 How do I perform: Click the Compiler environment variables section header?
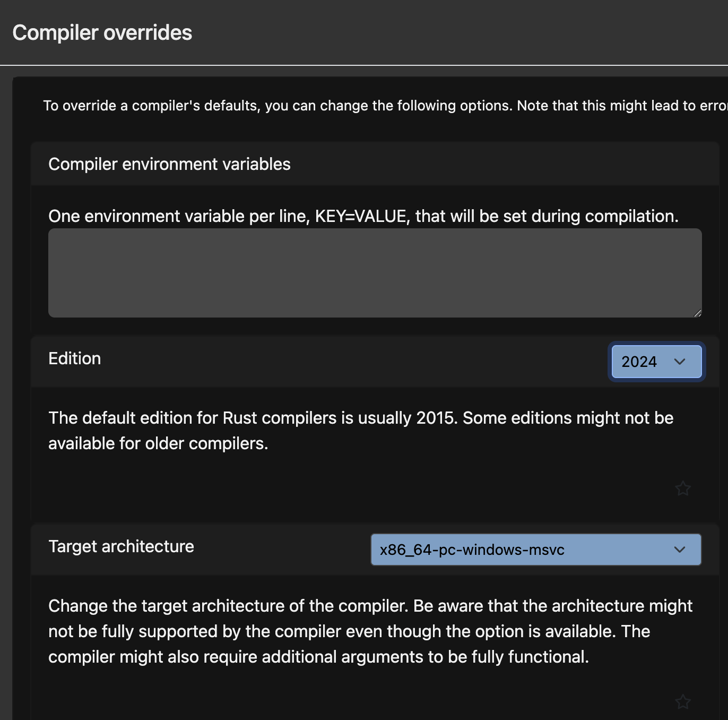[169, 164]
